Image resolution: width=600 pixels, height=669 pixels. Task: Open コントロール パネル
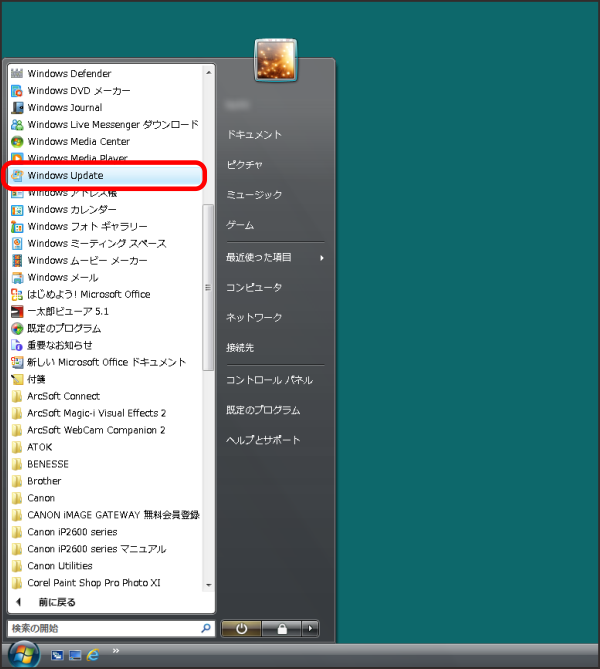click(x=269, y=380)
